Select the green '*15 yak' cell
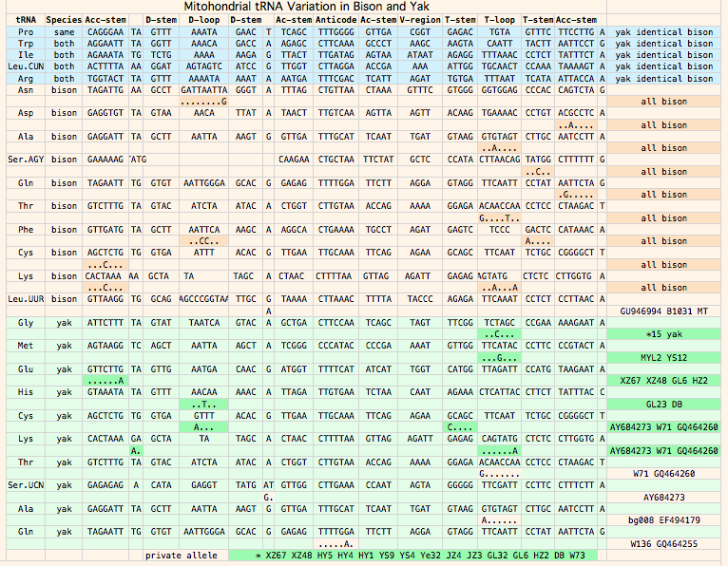This screenshot has width=728, height=566. 662,334
